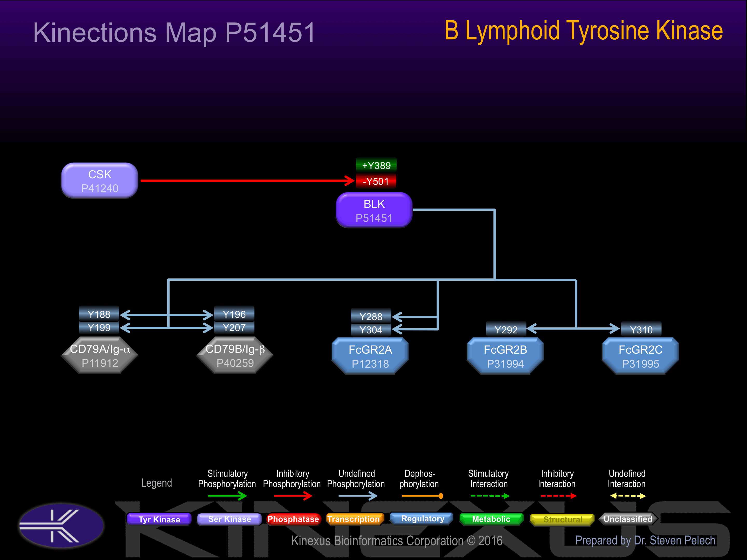
Task: Click the Regulatory legend swatch
Action: tap(422, 519)
